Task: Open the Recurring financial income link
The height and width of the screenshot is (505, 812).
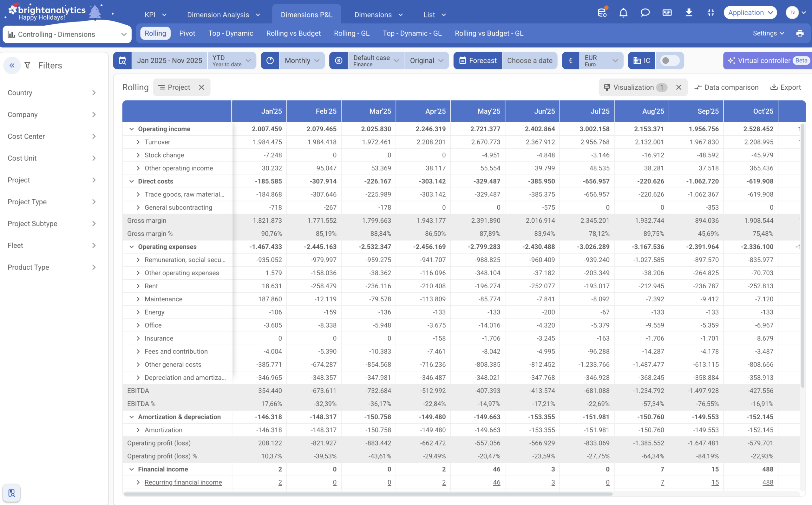Action: point(183,482)
